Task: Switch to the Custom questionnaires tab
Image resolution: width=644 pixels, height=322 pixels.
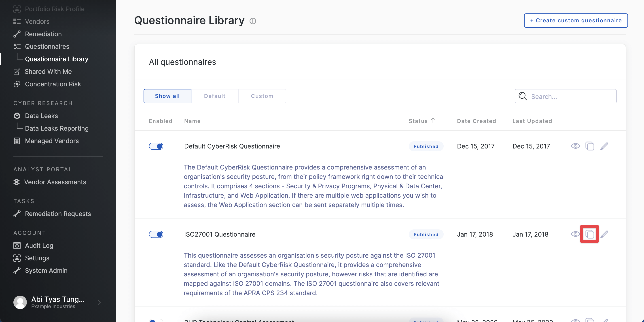Action: pyautogui.click(x=262, y=96)
